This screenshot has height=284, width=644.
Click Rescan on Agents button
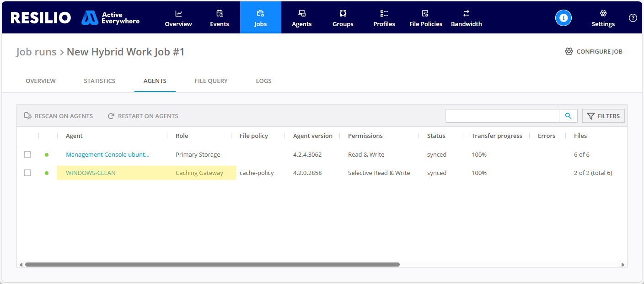pyautogui.click(x=59, y=116)
